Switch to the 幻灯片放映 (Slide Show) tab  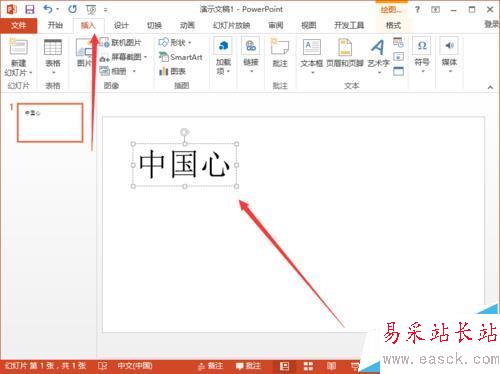[232, 25]
